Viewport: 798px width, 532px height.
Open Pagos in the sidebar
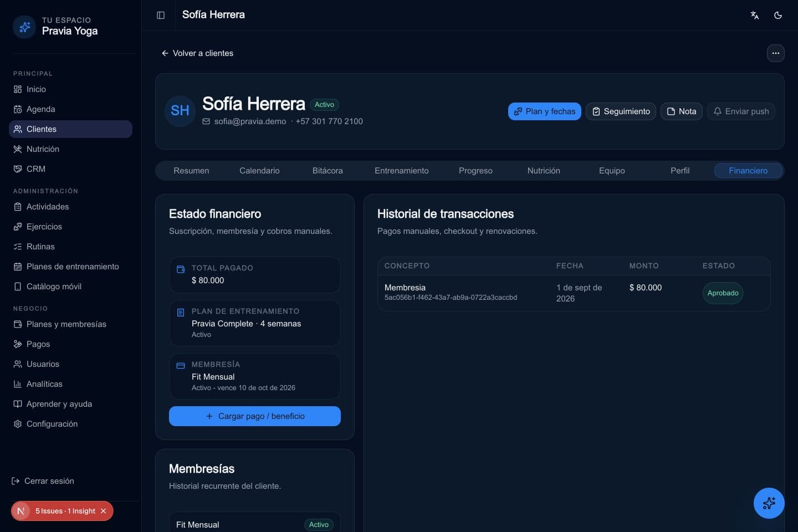[70, 344]
